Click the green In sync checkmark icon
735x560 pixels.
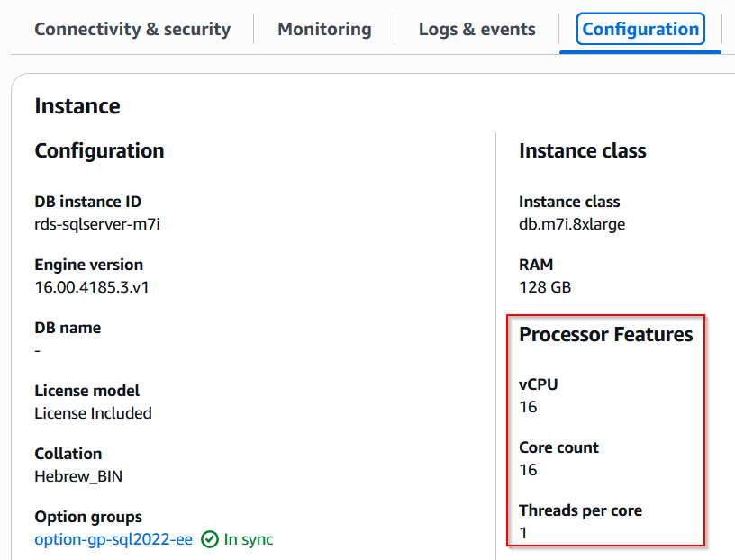(210, 540)
